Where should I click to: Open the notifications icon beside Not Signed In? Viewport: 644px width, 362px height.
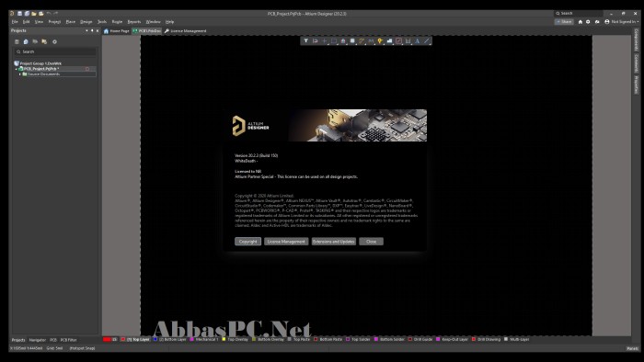(x=597, y=22)
